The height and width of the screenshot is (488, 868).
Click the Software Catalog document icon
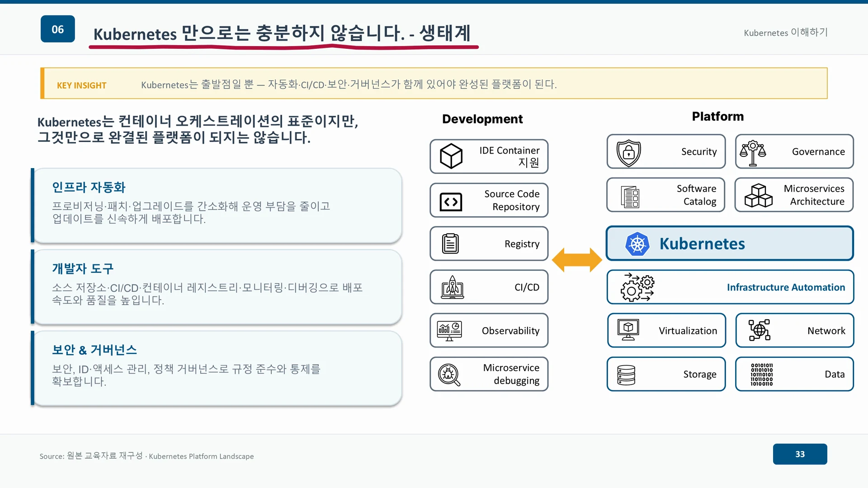(630, 197)
